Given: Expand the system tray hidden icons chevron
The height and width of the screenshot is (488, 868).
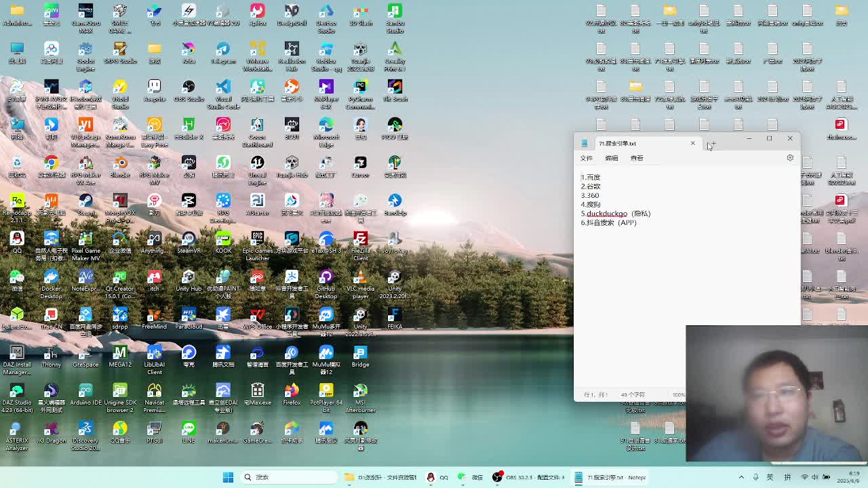Looking at the screenshot, I should click(x=741, y=477).
